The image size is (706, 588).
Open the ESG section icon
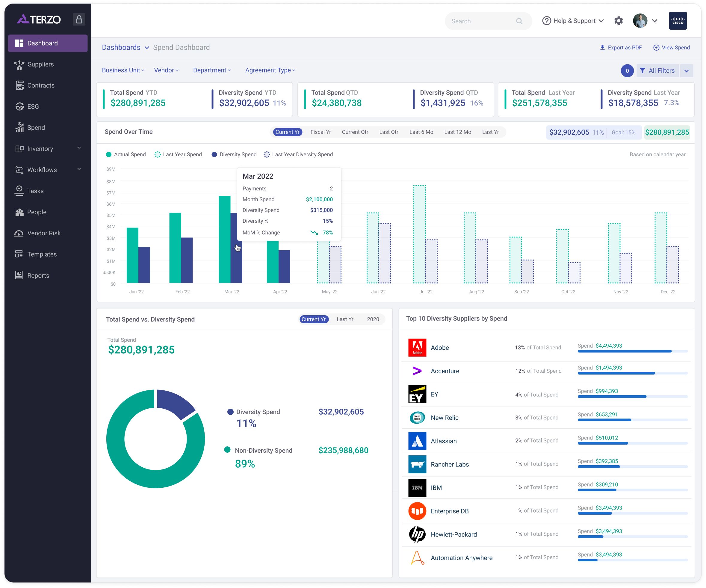point(19,107)
